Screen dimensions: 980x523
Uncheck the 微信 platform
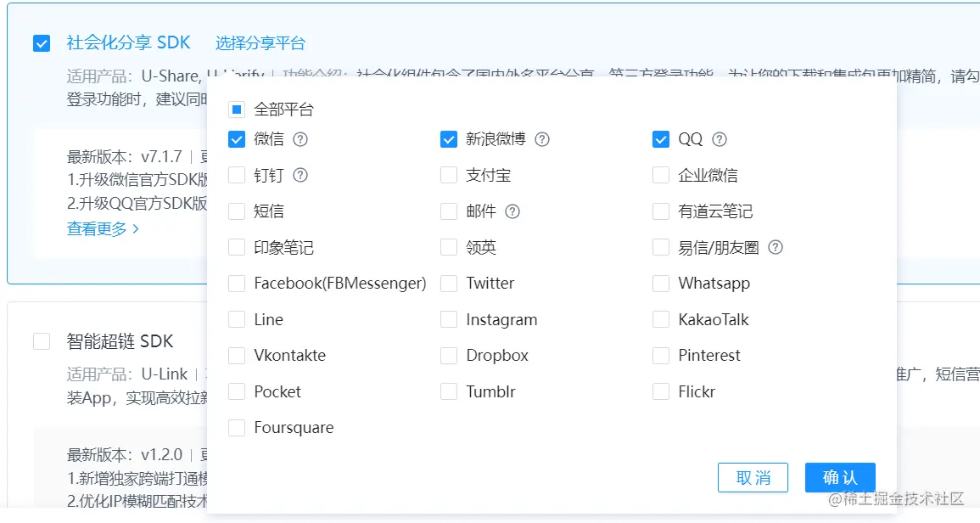click(x=237, y=139)
